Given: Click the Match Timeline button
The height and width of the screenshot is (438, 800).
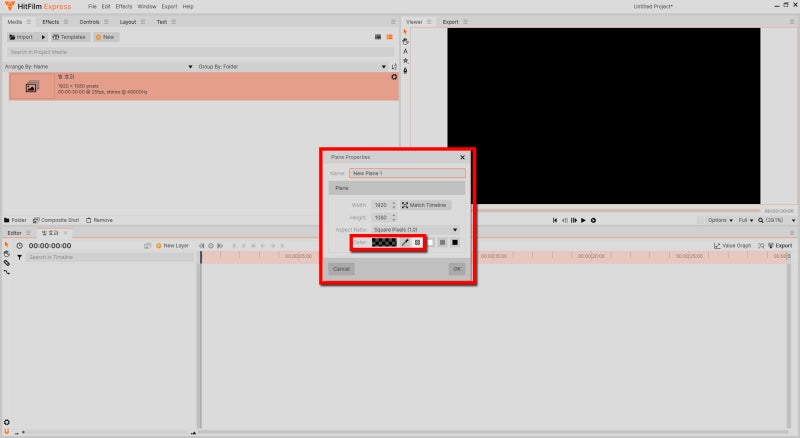Looking at the screenshot, I should pyautogui.click(x=425, y=205).
